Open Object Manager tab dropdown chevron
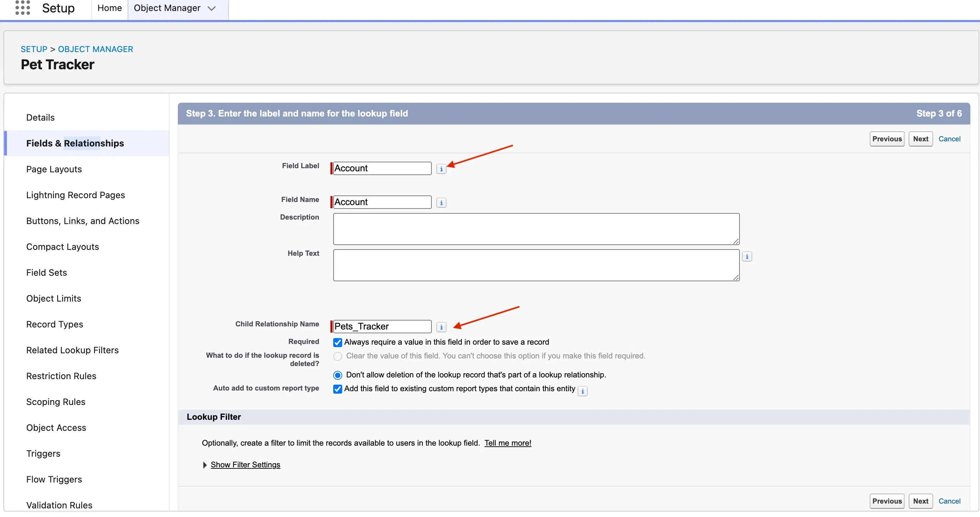Screen dimensions: 980x517 212,8
